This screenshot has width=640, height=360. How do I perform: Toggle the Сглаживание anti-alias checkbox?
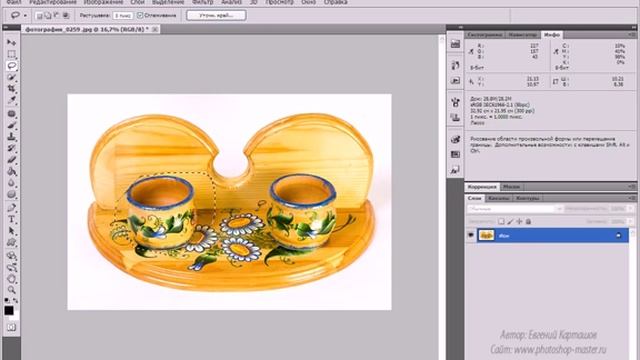click(140, 16)
